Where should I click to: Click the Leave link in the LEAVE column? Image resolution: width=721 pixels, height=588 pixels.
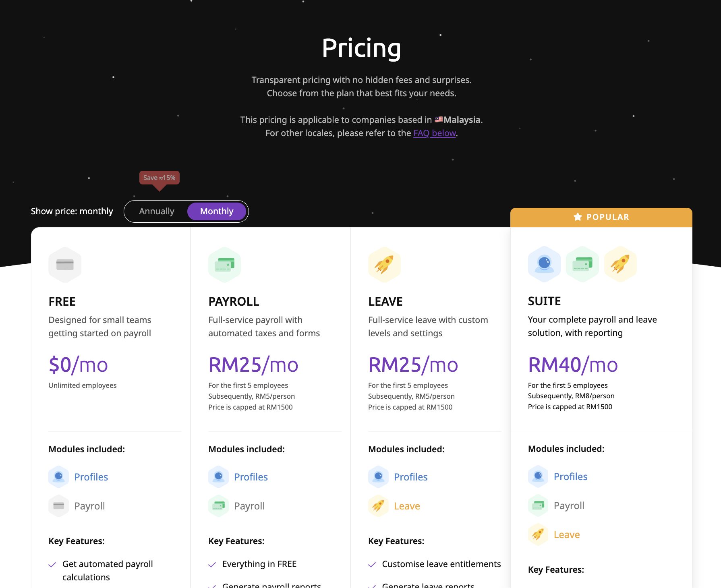(x=407, y=506)
